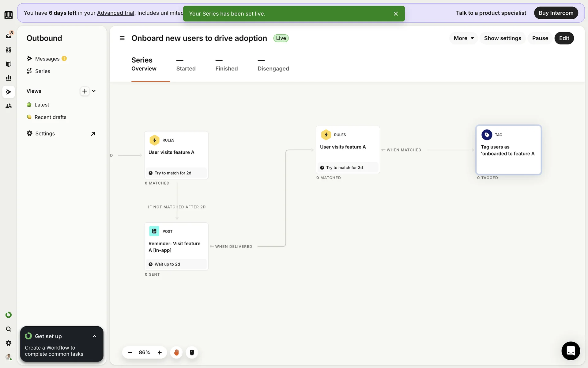This screenshot has height=368, width=588.
Task: Open the Tag users as onboarded node
Action: pos(508,150)
